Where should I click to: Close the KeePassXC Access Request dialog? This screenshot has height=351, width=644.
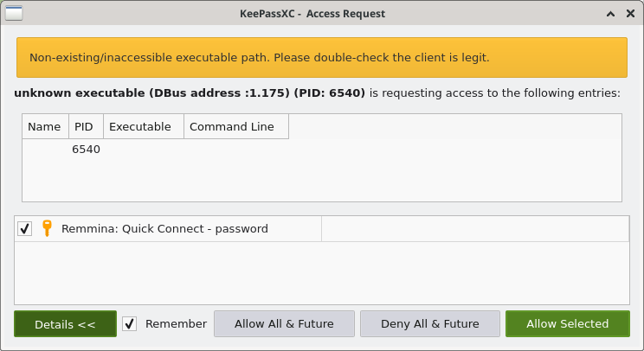[629, 14]
